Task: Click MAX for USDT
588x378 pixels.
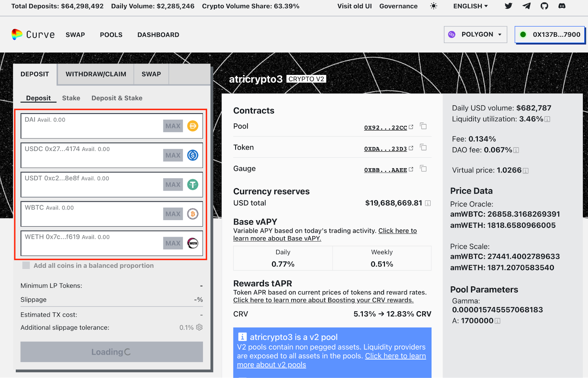Action: [x=173, y=184]
